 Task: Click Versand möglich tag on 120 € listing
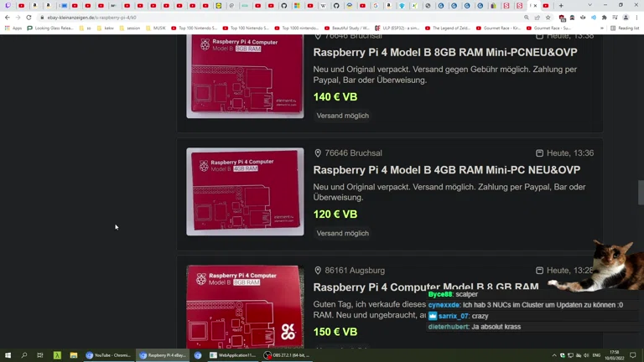coord(342,233)
